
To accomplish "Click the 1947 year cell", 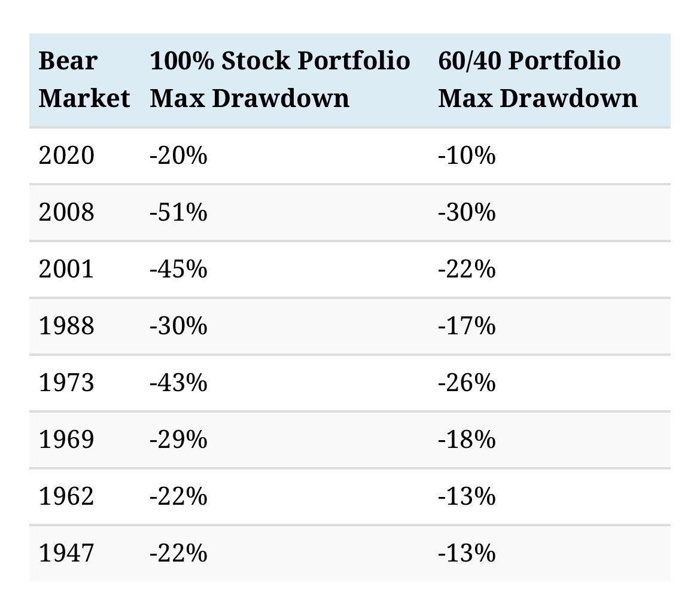I will (x=66, y=553).
